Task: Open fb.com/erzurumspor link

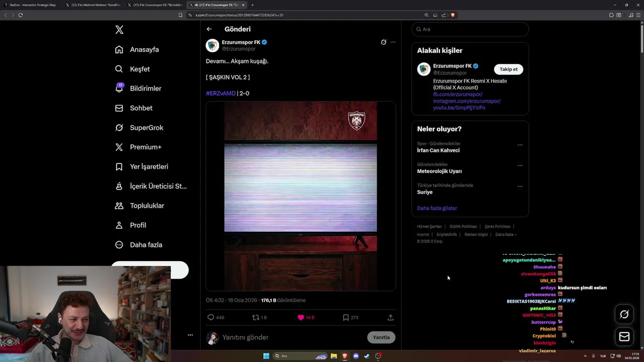Action: 458,95
